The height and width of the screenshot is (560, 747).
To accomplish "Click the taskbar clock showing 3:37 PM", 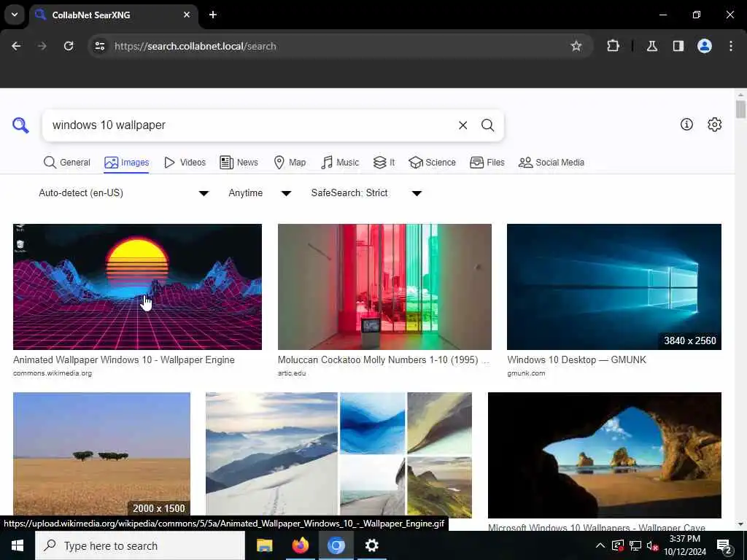I will tap(685, 545).
